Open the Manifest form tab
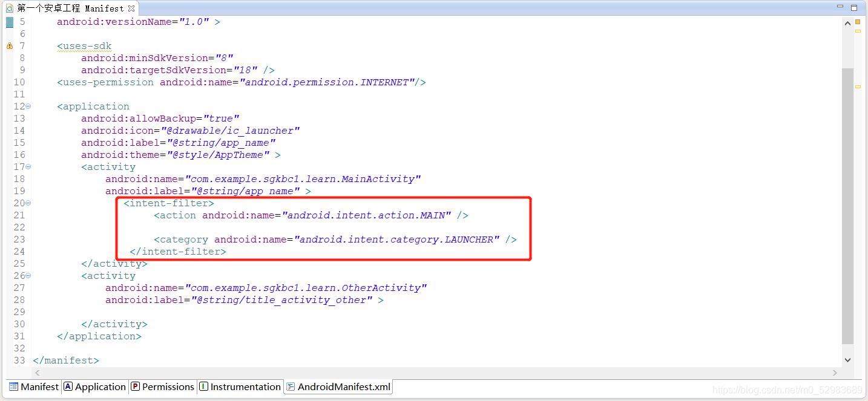 tap(34, 386)
